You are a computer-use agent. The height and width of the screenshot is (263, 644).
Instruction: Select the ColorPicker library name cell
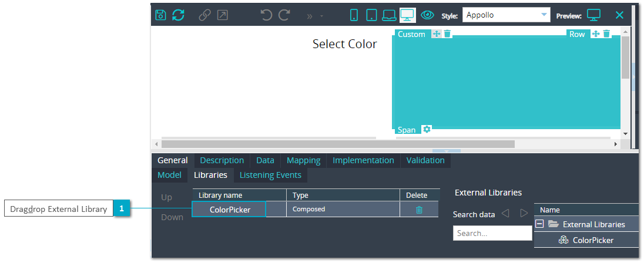click(229, 209)
